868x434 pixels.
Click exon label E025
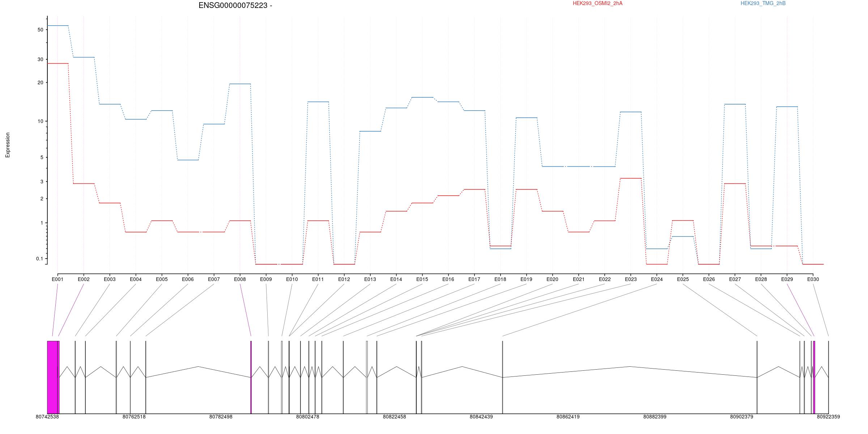tap(683, 279)
